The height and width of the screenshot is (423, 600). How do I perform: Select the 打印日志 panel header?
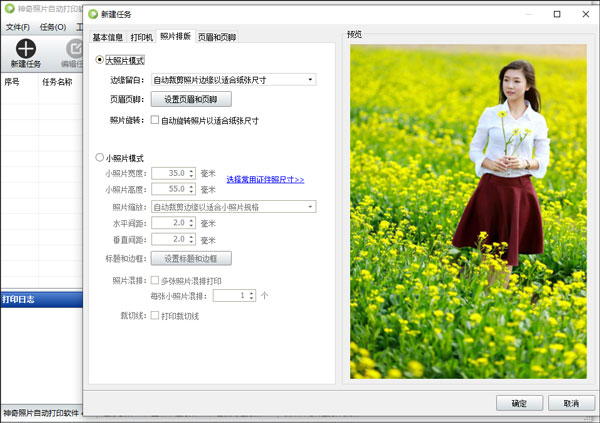tap(41, 299)
